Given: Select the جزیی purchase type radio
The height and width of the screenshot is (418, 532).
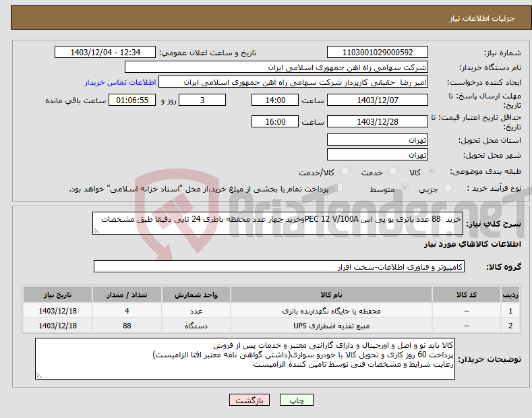Looking at the screenshot, I should click(x=448, y=187).
